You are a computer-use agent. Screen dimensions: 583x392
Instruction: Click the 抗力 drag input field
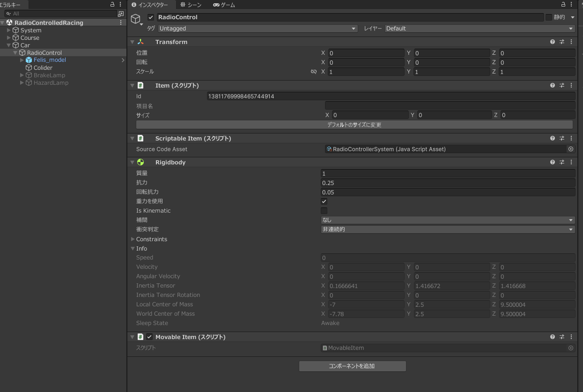[x=448, y=183]
